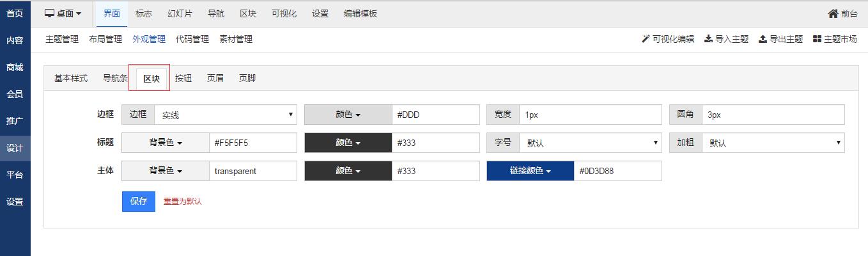The image size is (868, 256).
Task: Expand the 边框 style dropdown showing 实线
Action: coord(226,115)
